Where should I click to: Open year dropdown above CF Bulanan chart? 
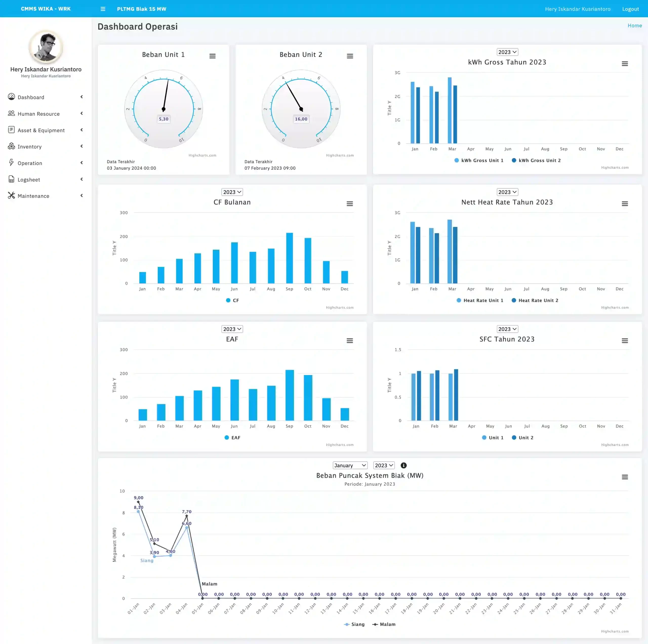coord(232,192)
